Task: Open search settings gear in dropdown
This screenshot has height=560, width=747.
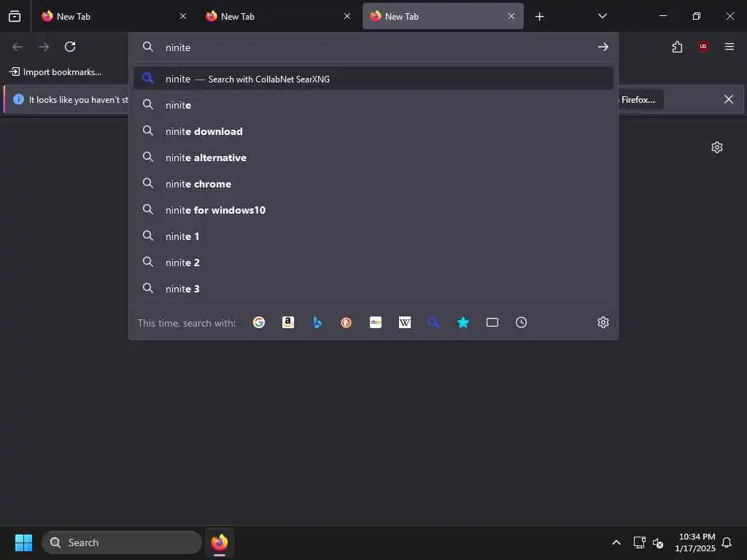Action: point(603,322)
